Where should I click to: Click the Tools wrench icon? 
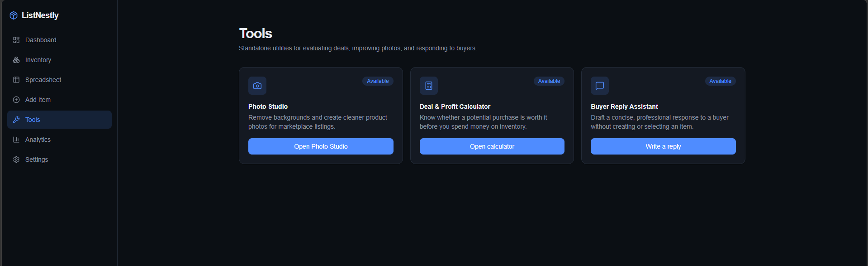pyautogui.click(x=16, y=120)
